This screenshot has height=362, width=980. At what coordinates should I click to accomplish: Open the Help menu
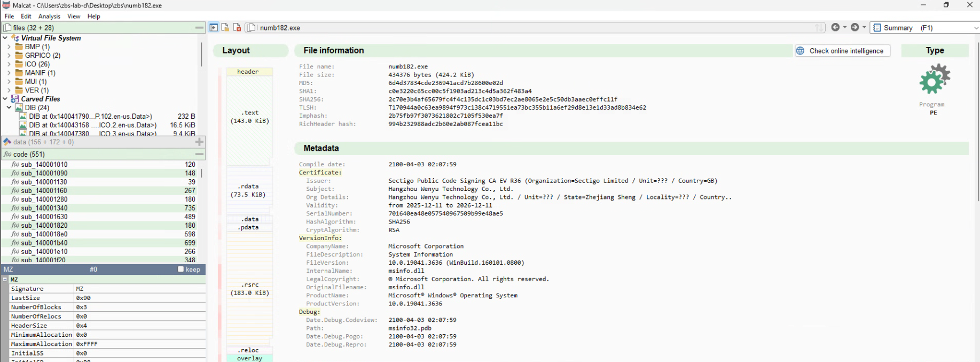[x=93, y=16]
